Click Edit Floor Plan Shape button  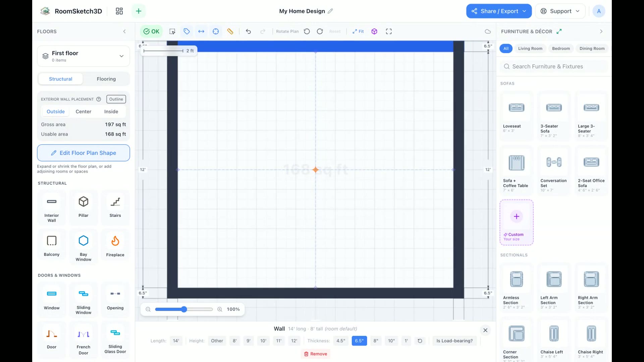click(83, 153)
